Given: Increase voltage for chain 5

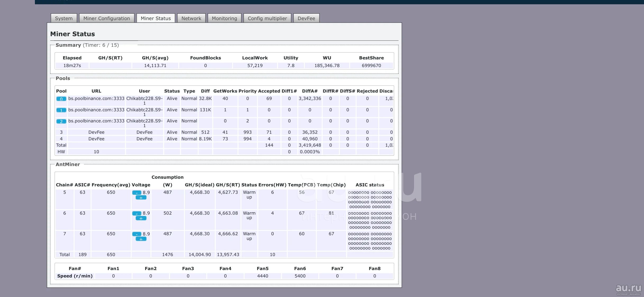Looking at the screenshot, I should pyautogui.click(x=141, y=197).
